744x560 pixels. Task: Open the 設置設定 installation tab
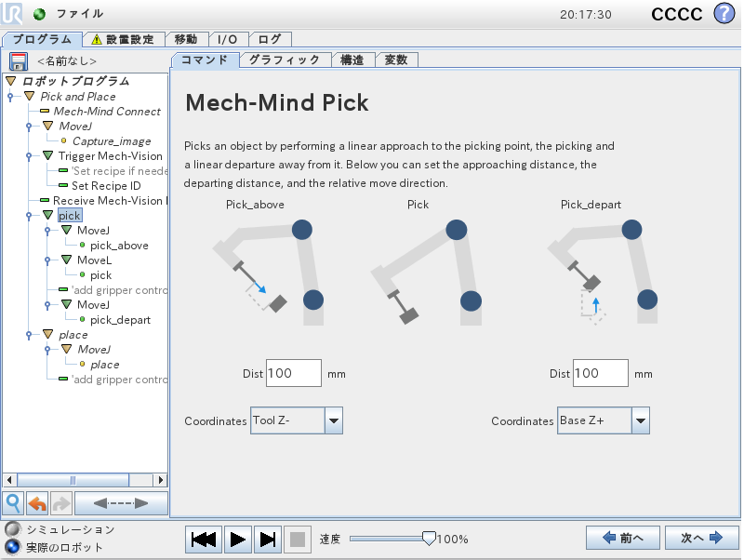pos(124,39)
